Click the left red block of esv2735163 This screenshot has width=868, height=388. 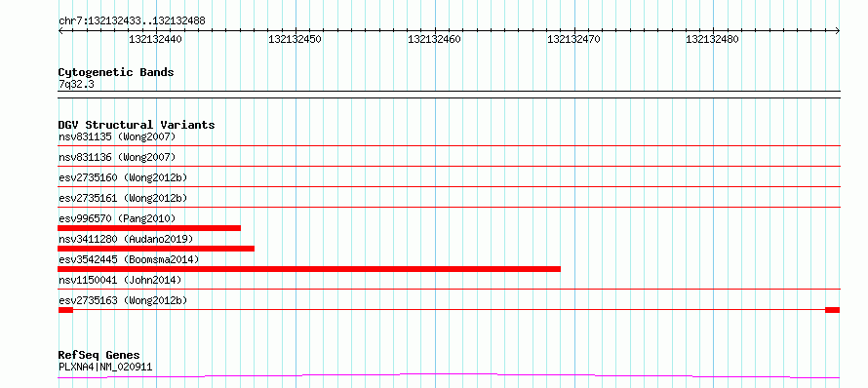pos(65,310)
